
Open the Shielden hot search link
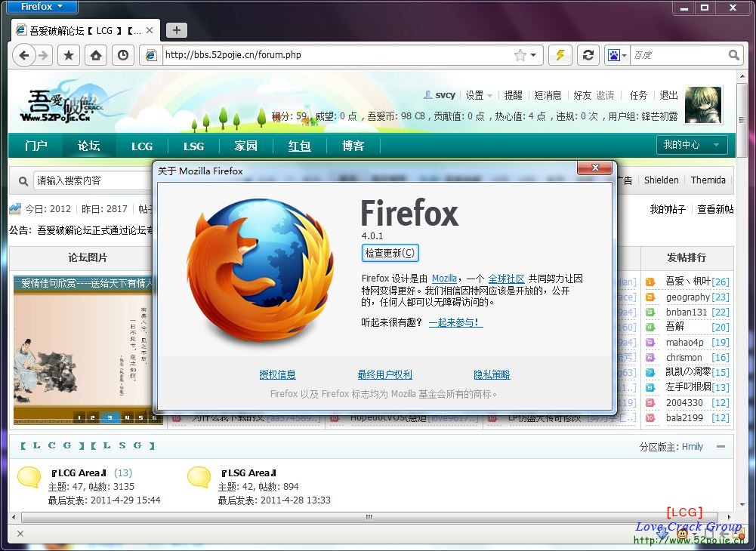(x=661, y=180)
